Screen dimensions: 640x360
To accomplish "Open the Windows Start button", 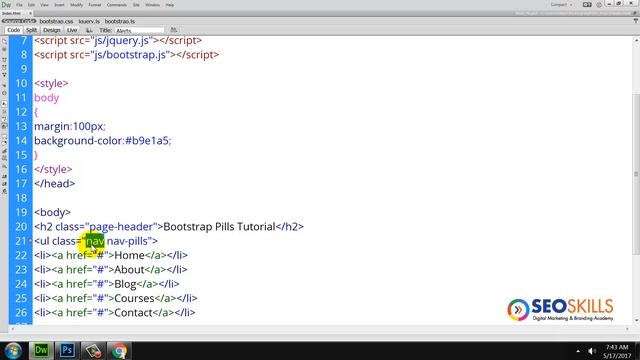I will 13,351.
